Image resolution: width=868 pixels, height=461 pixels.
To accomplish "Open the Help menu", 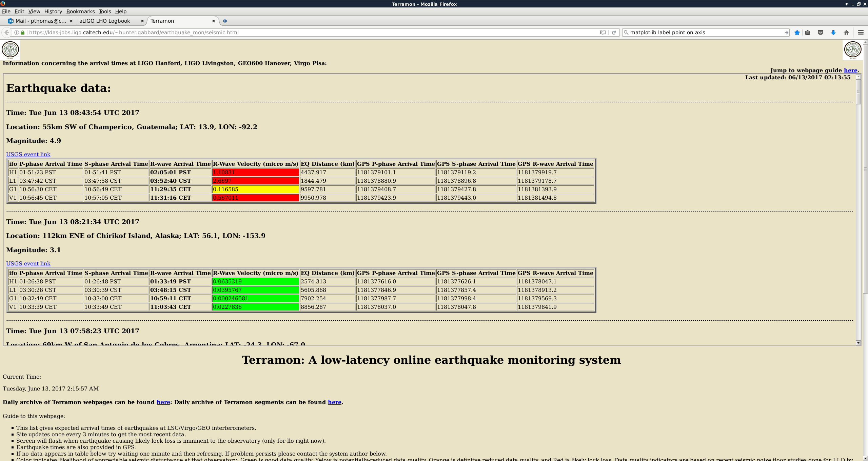I will pos(121,12).
